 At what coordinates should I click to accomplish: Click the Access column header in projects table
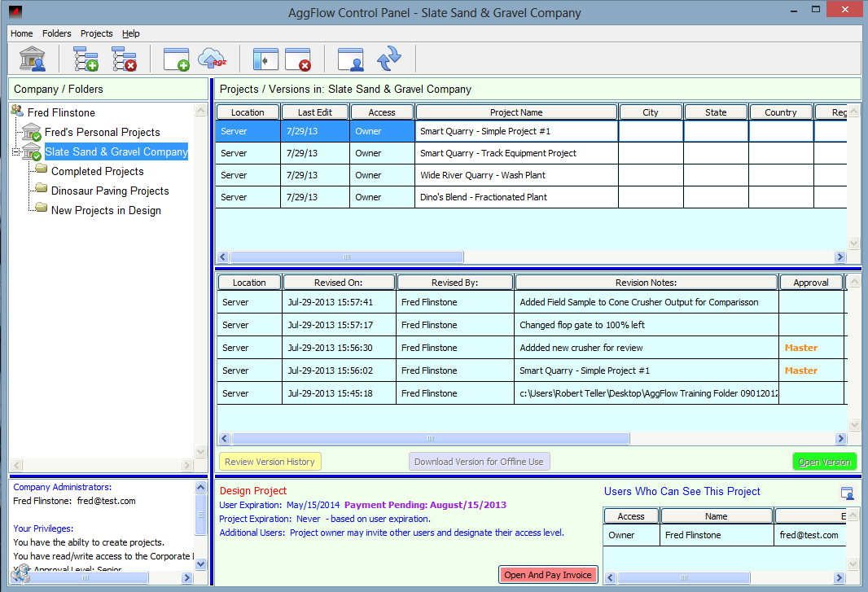[x=382, y=112]
